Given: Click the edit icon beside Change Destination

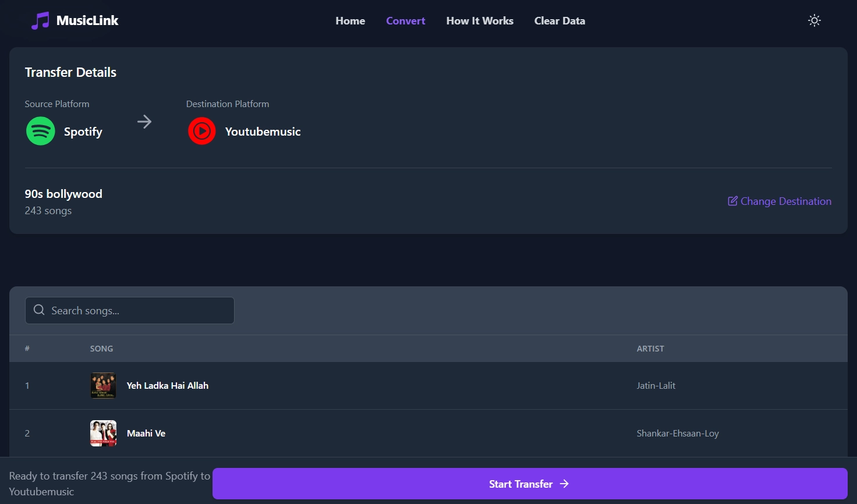Looking at the screenshot, I should click(732, 201).
